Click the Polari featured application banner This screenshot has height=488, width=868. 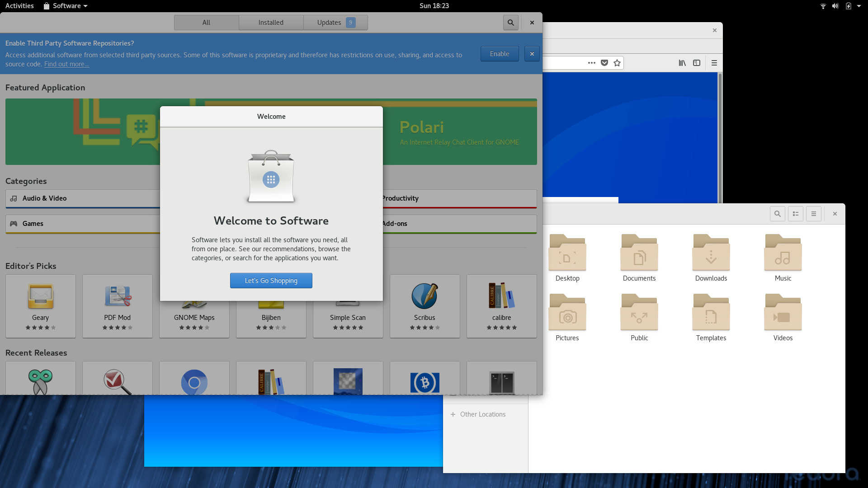click(x=460, y=131)
